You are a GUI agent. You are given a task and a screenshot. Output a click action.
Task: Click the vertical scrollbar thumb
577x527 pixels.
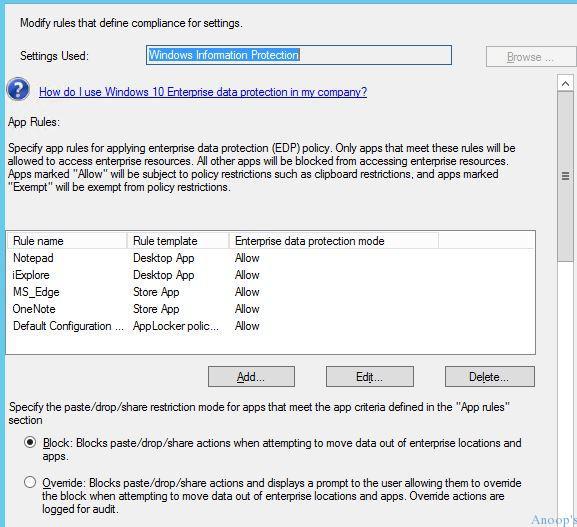coord(565,177)
